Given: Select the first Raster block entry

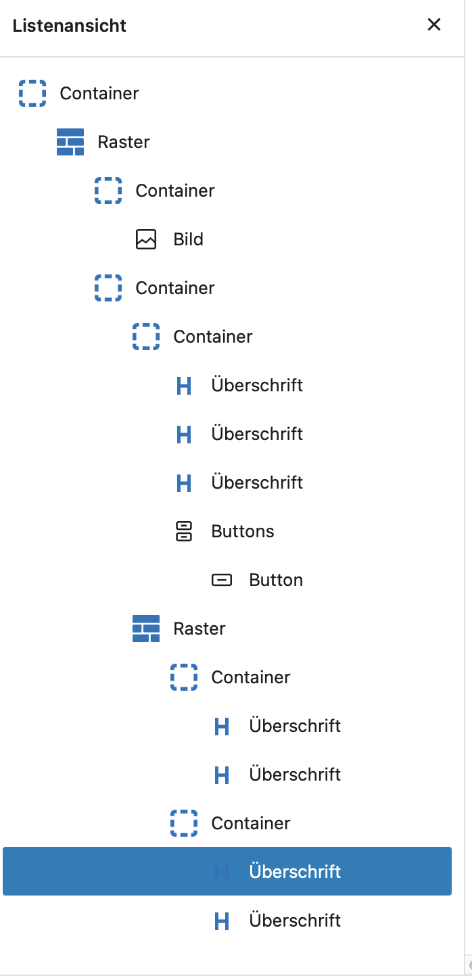Looking at the screenshot, I should (x=124, y=142).
